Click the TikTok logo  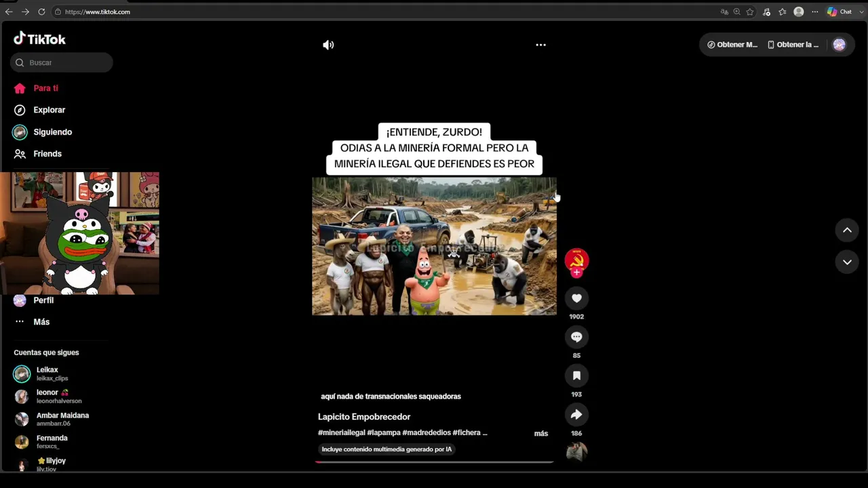coord(39,39)
